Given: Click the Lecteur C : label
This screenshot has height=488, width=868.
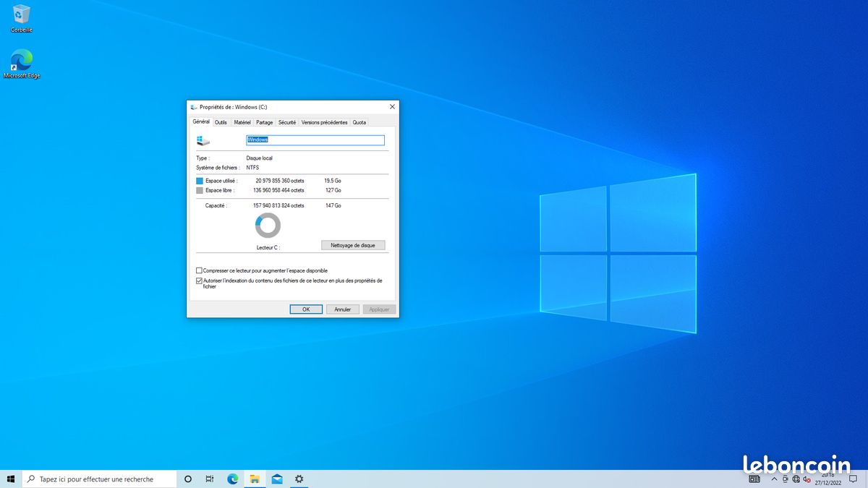Looking at the screenshot, I should pyautogui.click(x=268, y=247).
